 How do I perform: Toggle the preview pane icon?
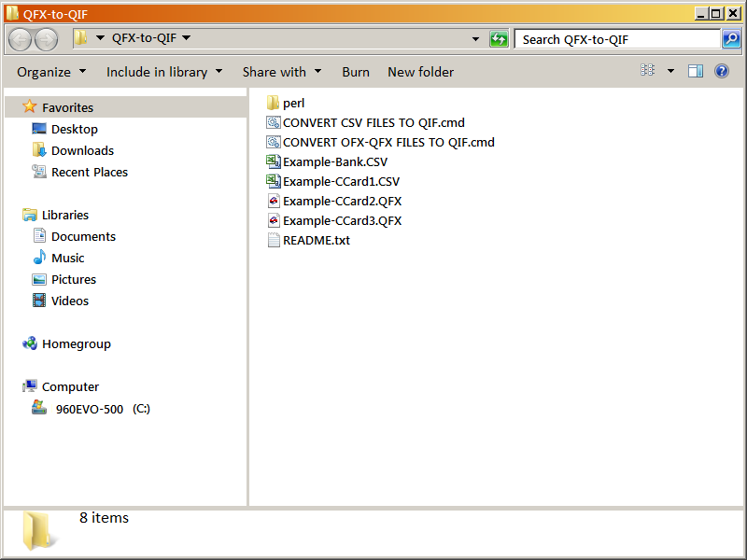(x=696, y=71)
